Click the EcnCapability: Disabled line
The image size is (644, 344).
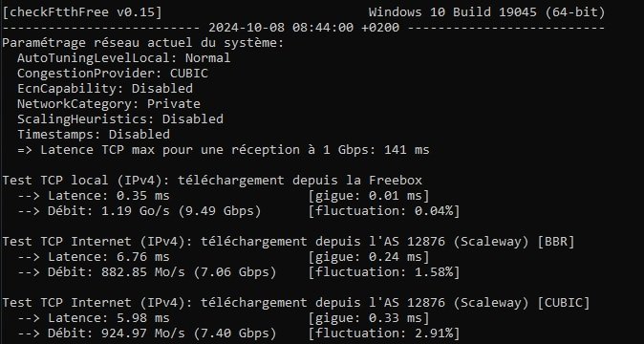[105, 89]
